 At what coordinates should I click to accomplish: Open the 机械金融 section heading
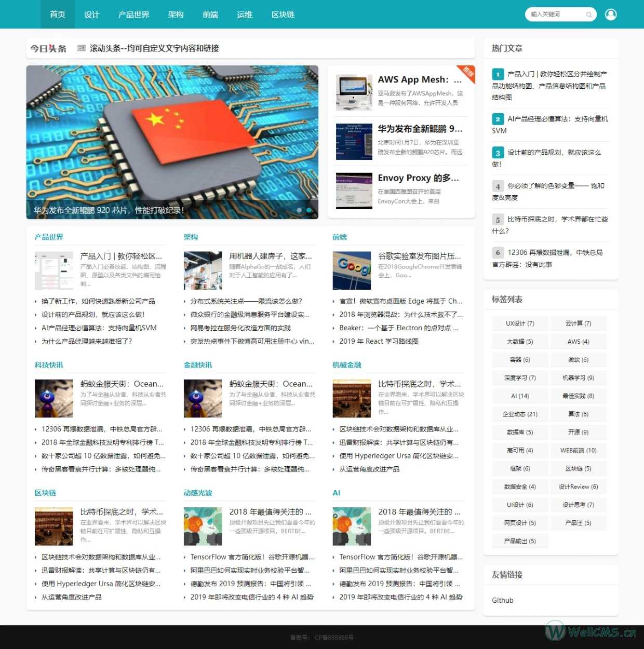click(x=347, y=365)
